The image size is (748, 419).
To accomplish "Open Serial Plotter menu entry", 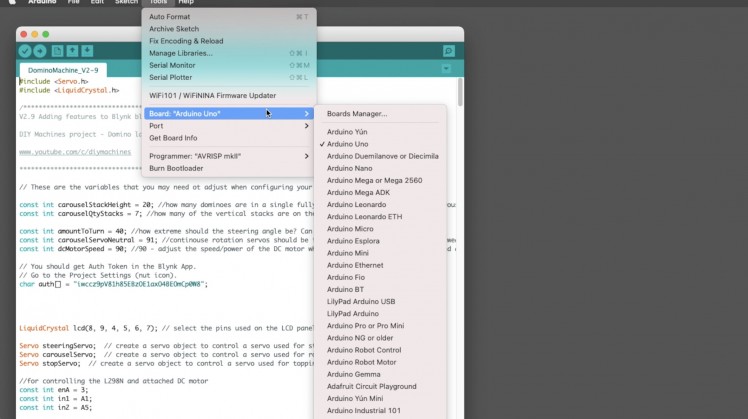I will pyautogui.click(x=229, y=77).
